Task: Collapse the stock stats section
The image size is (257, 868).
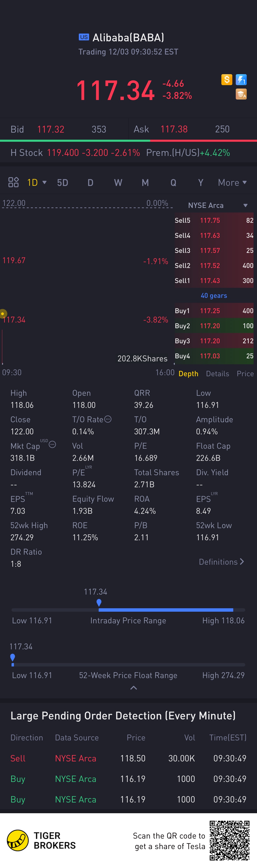Action: (x=134, y=688)
